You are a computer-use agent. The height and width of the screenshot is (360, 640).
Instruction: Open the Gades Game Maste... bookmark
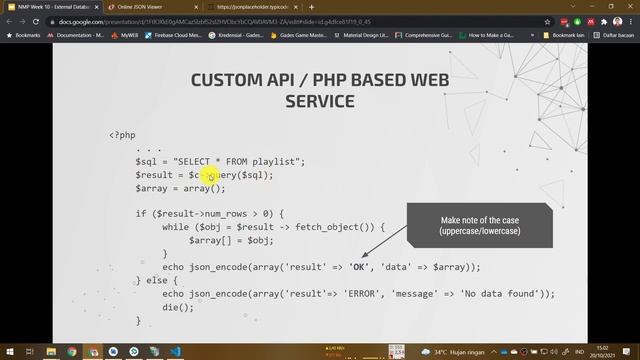point(298,36)
